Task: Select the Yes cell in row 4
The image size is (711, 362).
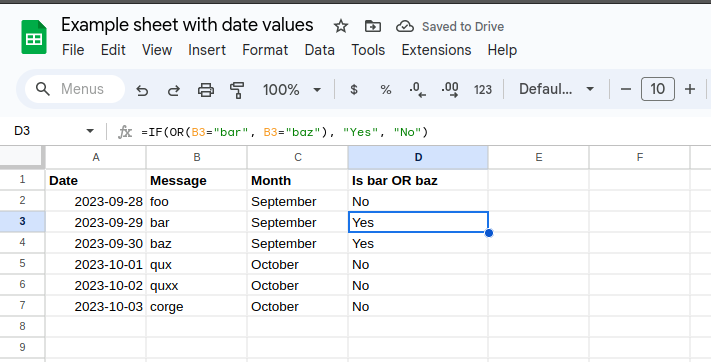Action: click(418, 244)
